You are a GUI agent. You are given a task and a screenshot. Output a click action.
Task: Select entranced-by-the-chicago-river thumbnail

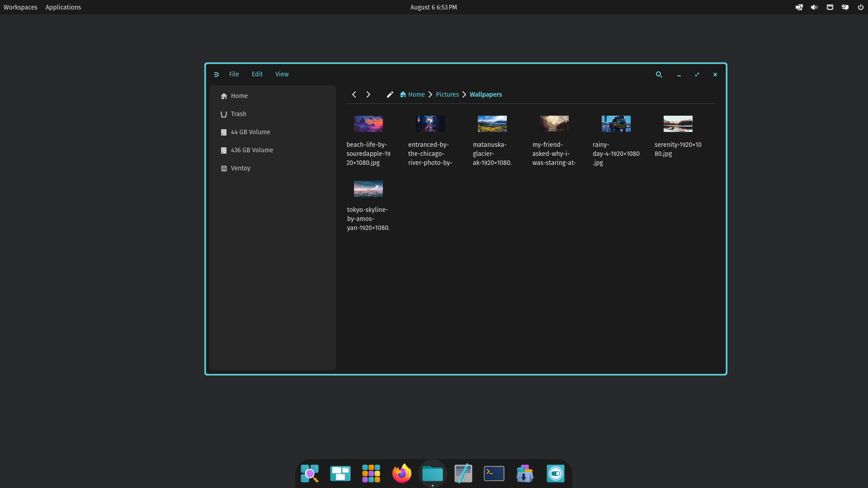pos(430,124)
